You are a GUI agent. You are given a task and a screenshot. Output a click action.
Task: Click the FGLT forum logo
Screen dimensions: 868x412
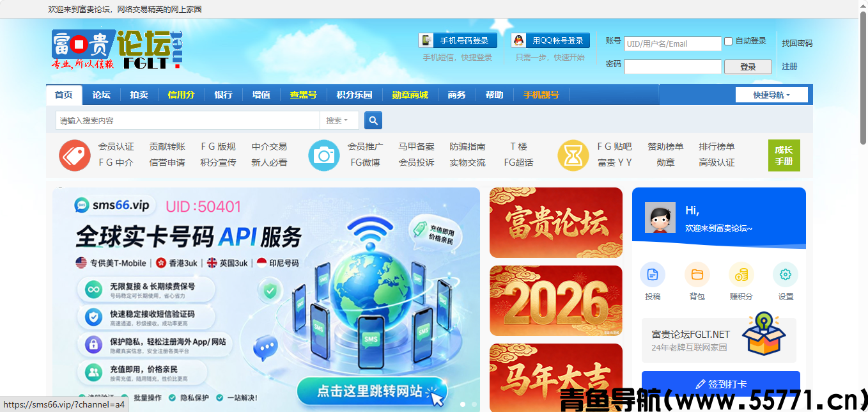pyautogui.click(x=117, y=49)
